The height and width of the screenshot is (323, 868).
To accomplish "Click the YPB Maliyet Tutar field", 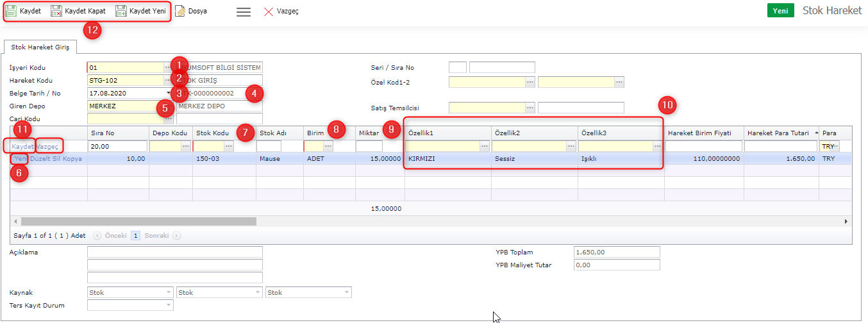I will point(617,265).
